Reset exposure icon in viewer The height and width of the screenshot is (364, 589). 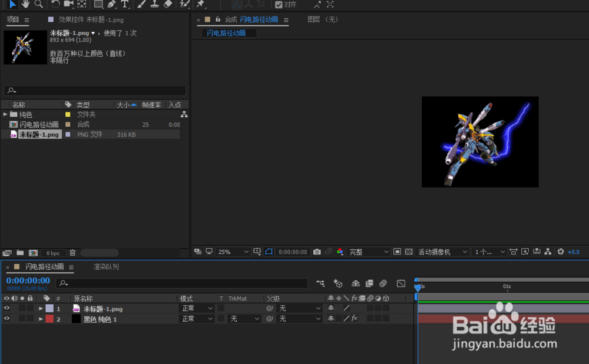(561, 252)
